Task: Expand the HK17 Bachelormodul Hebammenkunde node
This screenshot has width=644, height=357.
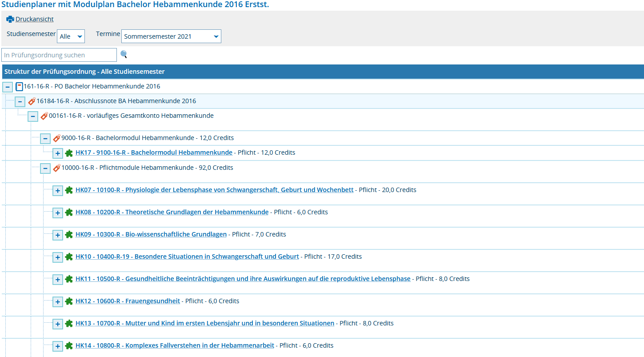Action: point(58,153)
